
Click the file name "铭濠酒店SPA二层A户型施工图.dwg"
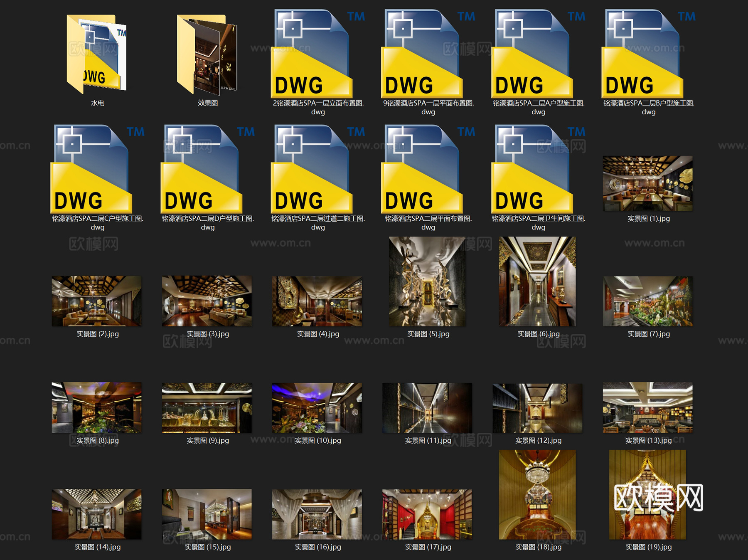[x=539, y=107]
